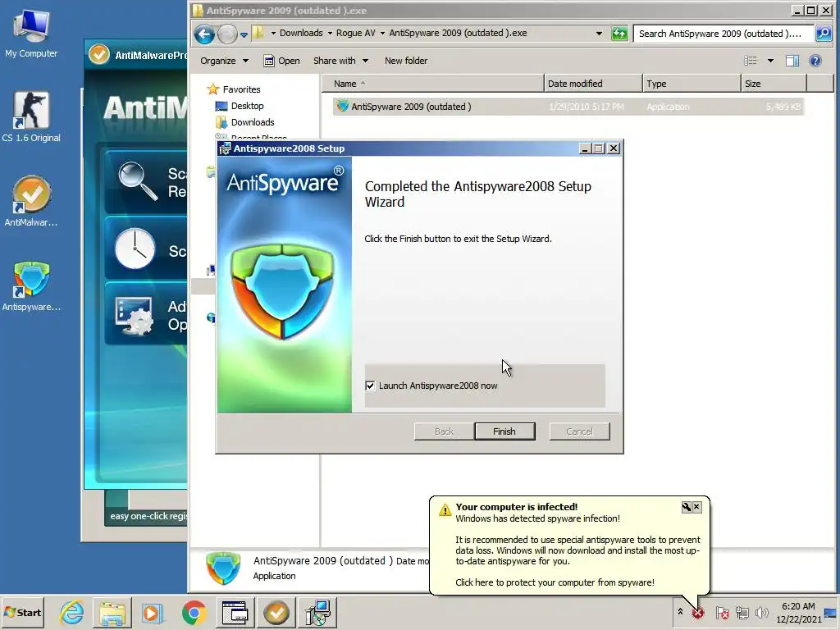Open My Computer desktop icon
This screenshot has width=840, height=630.
click(x=31, y=33)
